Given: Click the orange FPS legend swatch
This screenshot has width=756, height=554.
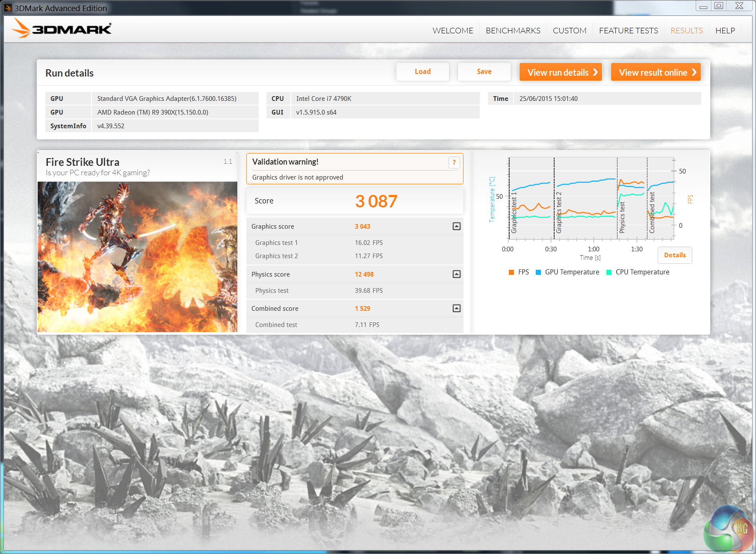Looking at the screenshot, I should coord(511,272).
